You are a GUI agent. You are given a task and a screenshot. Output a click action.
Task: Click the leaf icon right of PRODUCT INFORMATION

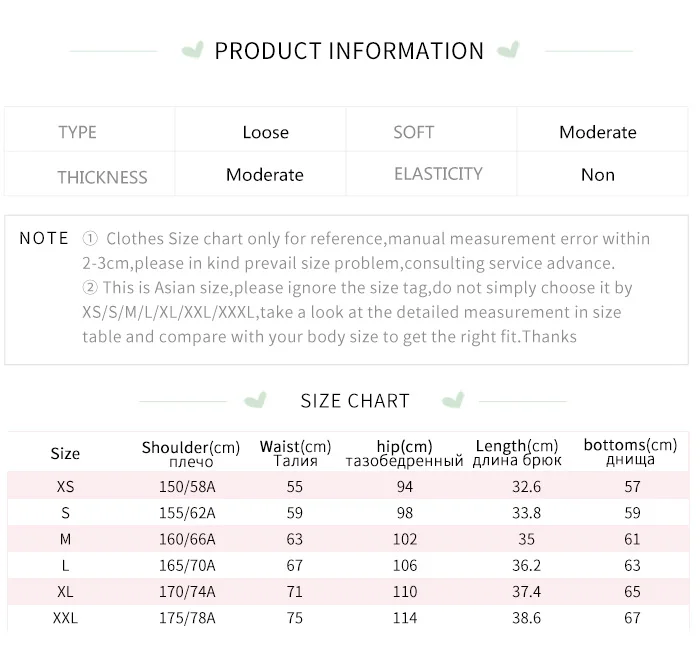coord(508,50)
